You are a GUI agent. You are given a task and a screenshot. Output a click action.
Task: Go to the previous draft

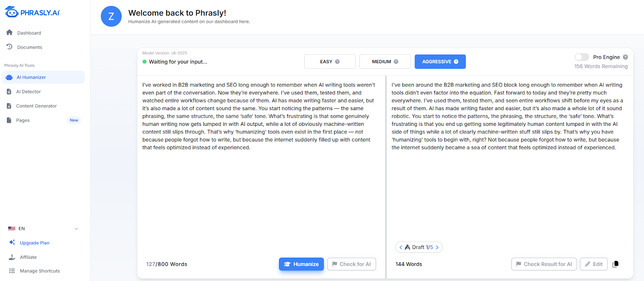point(401,247)
